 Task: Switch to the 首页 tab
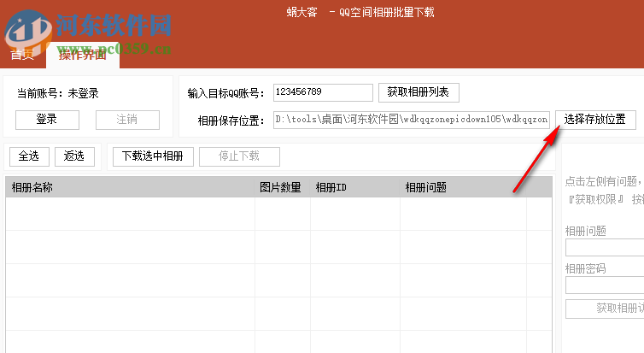22,55
